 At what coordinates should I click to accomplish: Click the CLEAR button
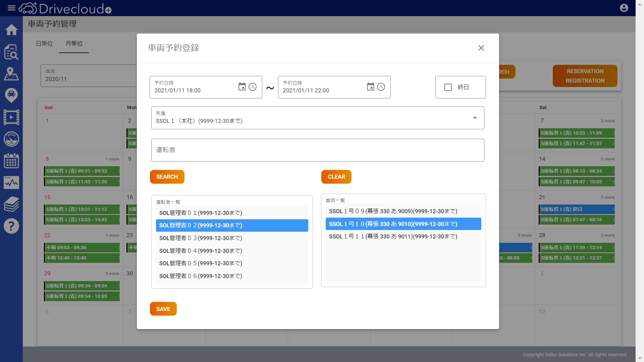(336, 177)
